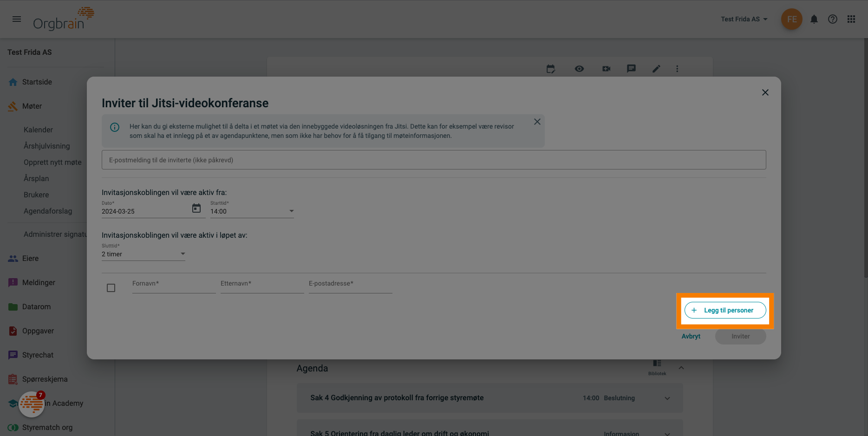Screen dimensions: 868x436
Task: Click the Meldinger icon in the sidebar
Action: (13, 283)
